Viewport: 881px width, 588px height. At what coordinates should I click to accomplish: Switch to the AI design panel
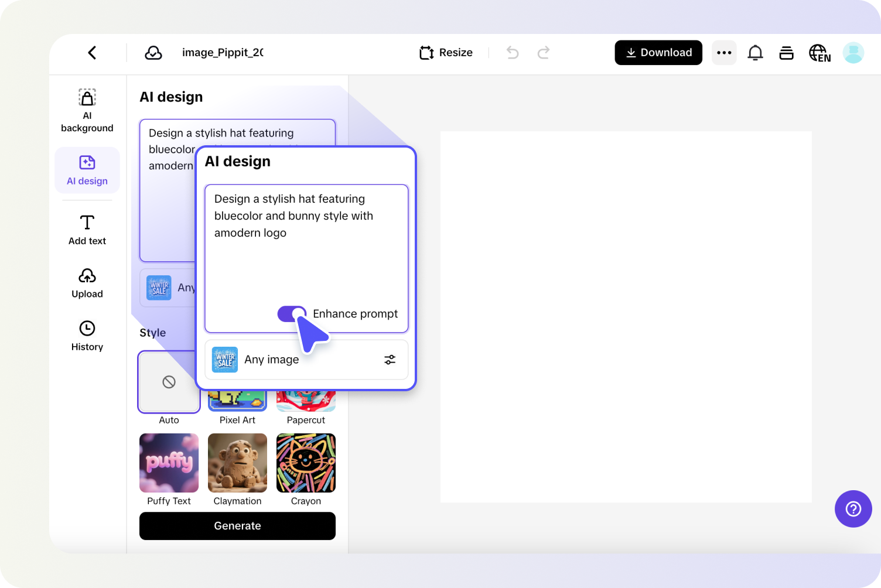click(87, 170)
